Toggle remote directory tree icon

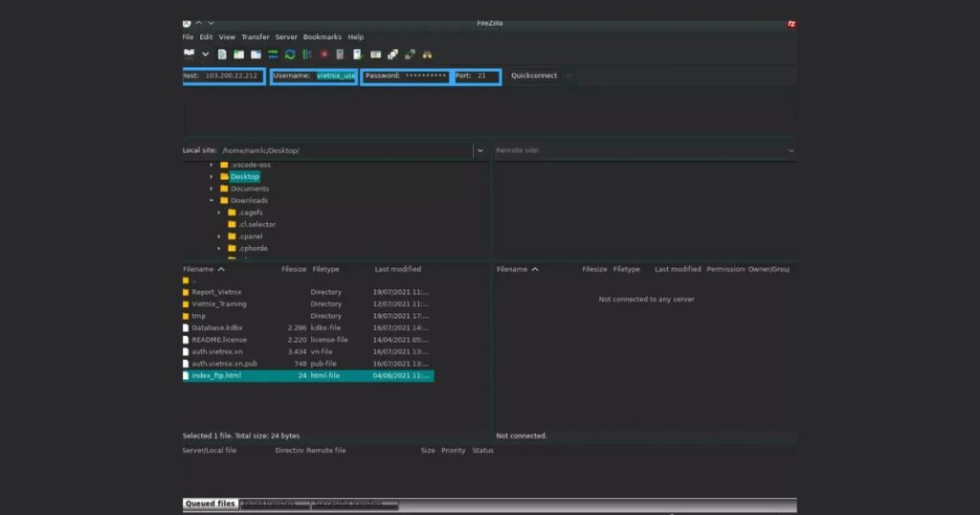(256, 55)
